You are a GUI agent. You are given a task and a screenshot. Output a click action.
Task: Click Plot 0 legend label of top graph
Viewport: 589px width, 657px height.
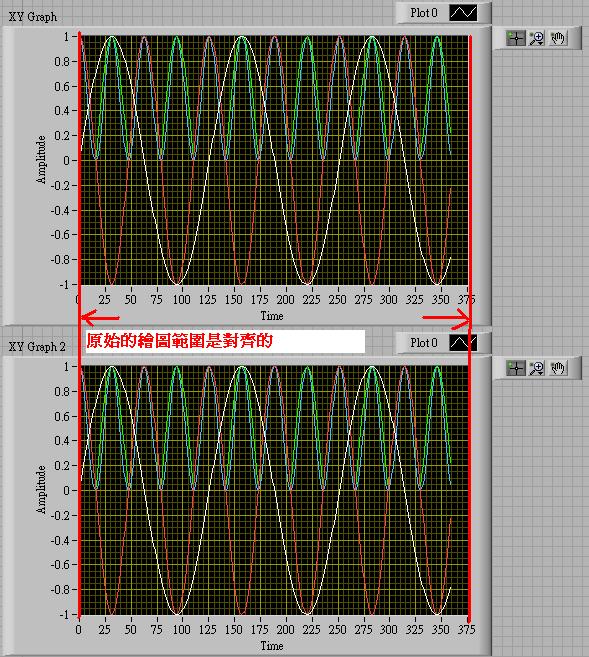pos(424,13)
